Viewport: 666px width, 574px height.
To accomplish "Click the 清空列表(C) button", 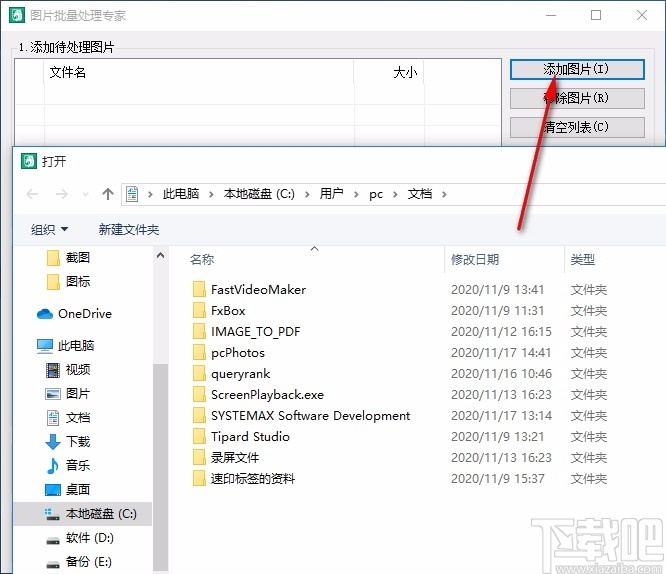I will click(577, 127).
